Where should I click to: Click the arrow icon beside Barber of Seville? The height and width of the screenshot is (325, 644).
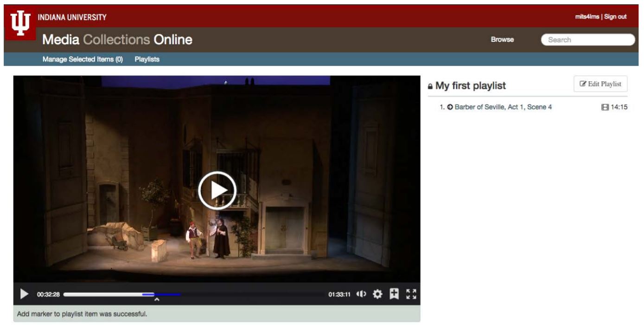click(x=450, y=107)
